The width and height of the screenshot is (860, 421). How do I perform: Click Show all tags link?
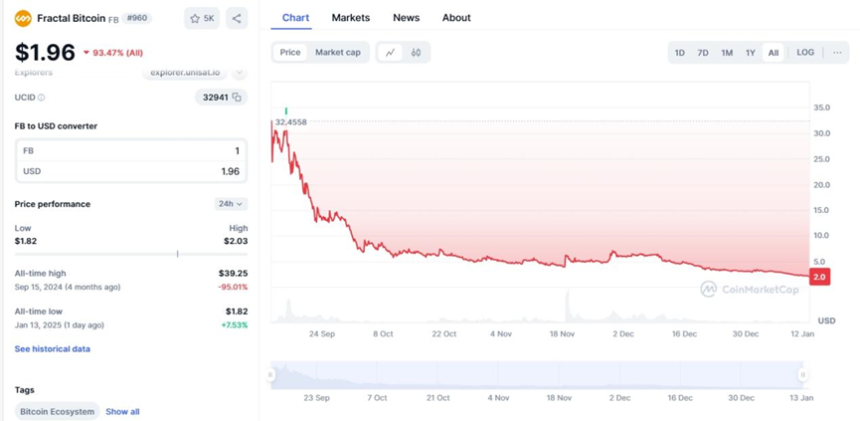coord(122,412)
